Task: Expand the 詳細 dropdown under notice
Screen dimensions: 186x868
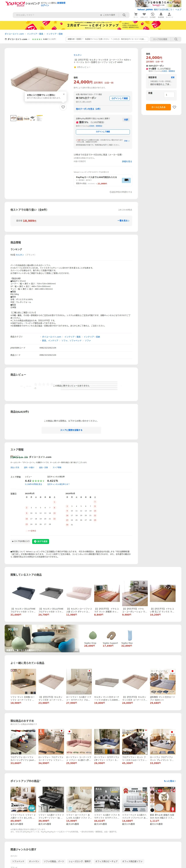Action: point(127,141)
